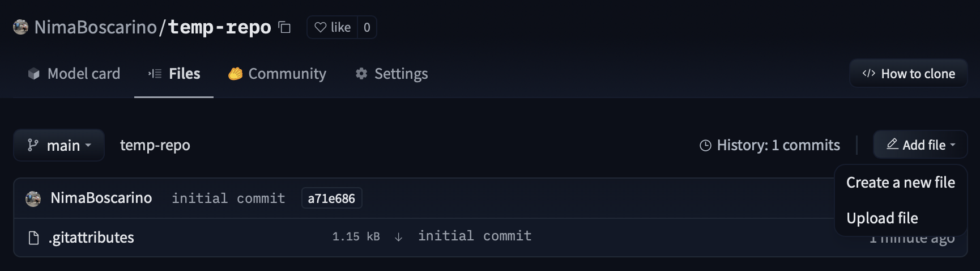Open the Community tab

[277, 74]
